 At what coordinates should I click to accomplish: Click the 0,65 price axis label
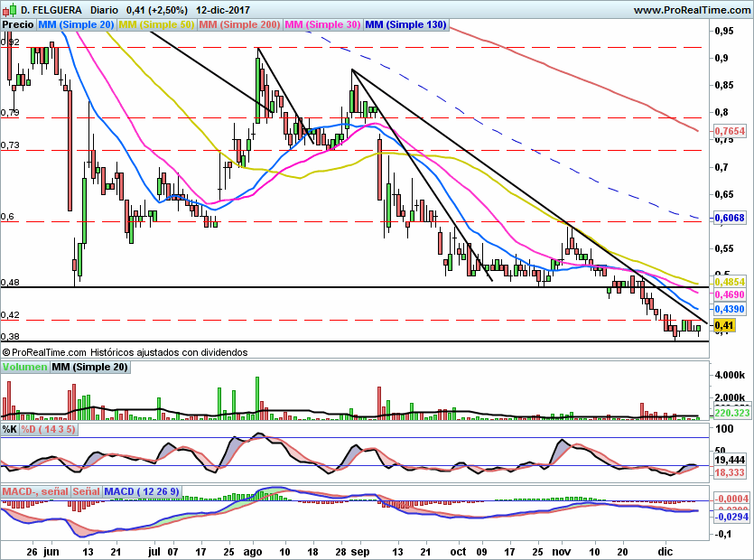[724, 194]
